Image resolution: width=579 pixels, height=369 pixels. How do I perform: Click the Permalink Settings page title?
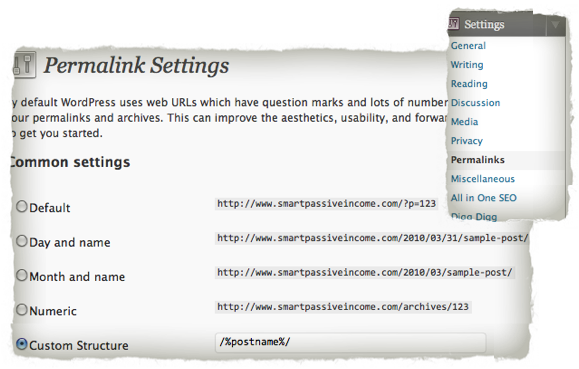(x=136, y=66)
